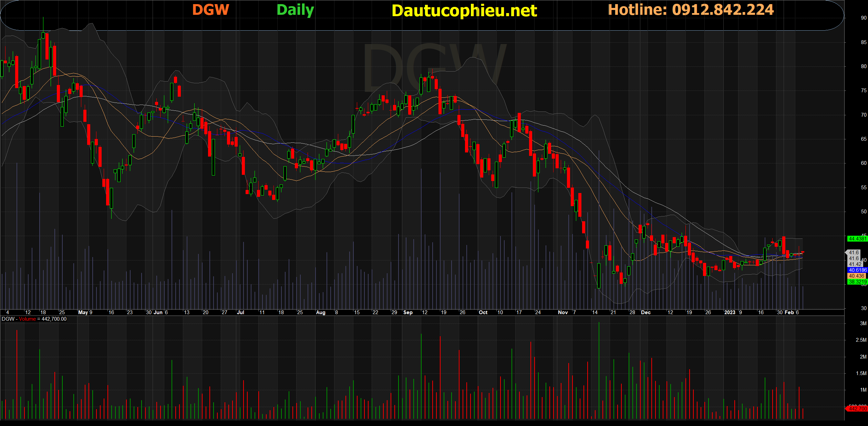Click the DGW Volume panel legend

(x=34, y=319)
